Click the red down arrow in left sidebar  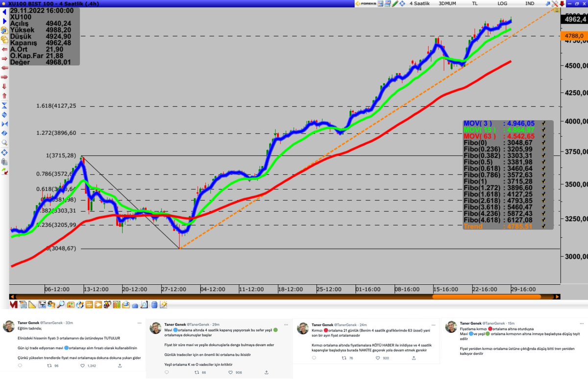pos(4,87)
